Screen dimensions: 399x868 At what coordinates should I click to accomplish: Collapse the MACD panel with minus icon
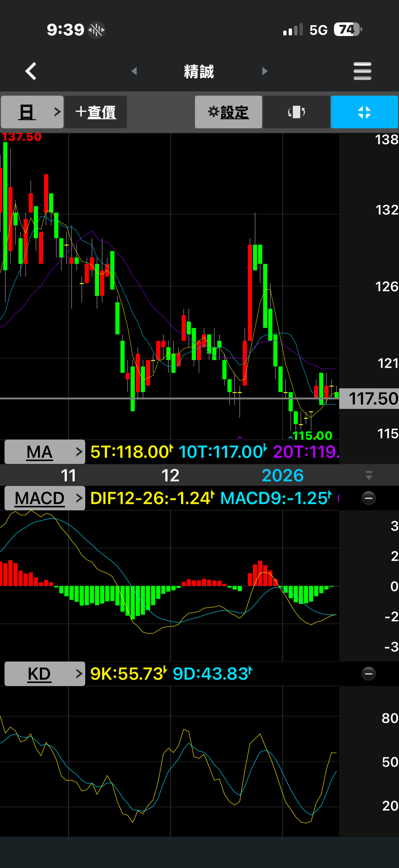coord(368,498)
